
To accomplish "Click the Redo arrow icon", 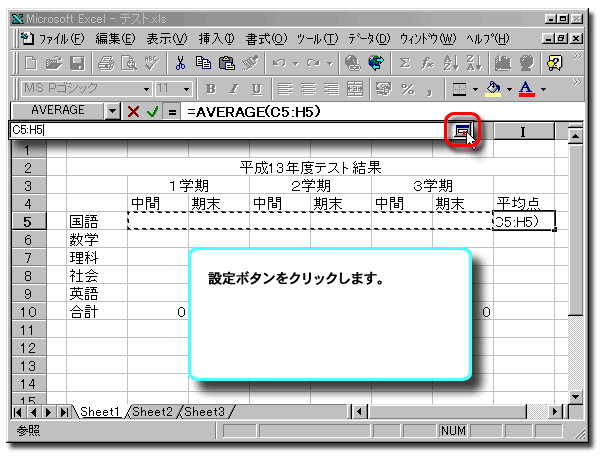I will tap(313, 63).
